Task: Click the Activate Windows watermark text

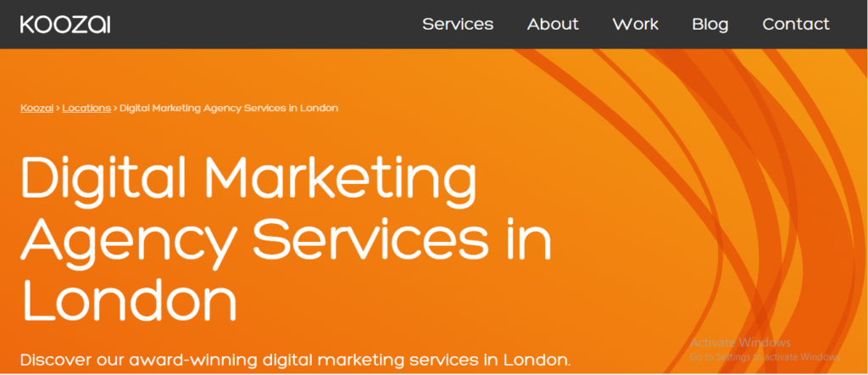Action: [740, 342]
